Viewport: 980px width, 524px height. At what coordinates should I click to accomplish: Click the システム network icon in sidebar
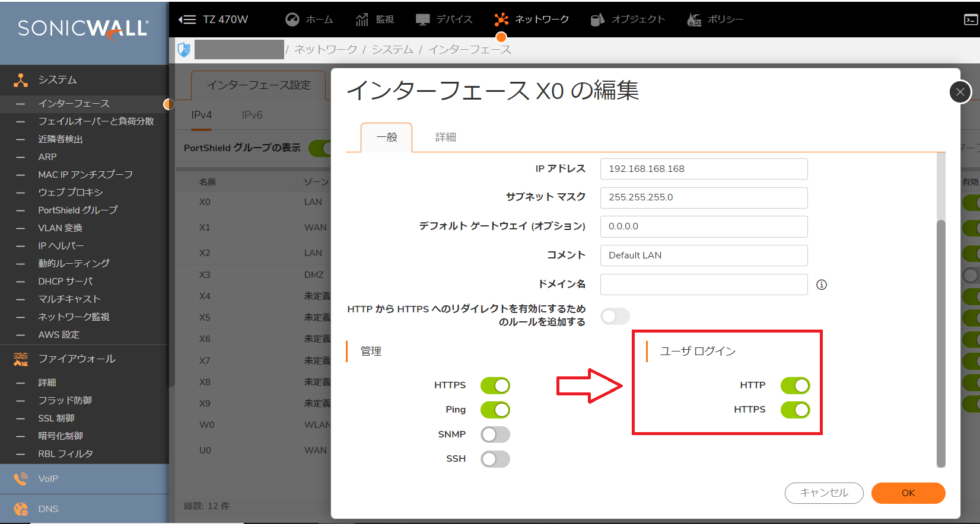click(21, 80)
